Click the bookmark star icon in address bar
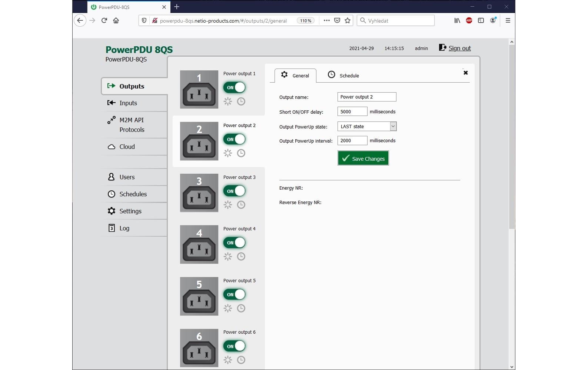This screenshot has height=370, width=588. tap(348, 21)
